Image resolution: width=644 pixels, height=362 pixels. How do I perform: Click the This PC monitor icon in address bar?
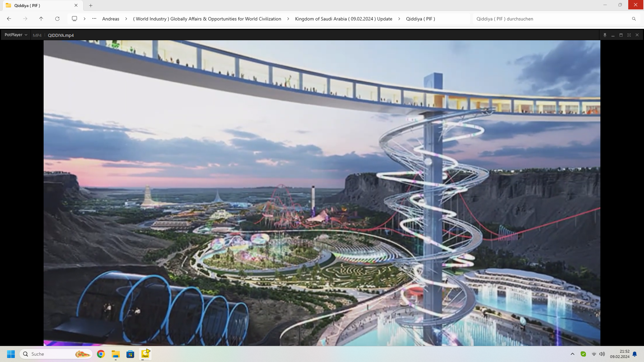(x=74, y=19)
